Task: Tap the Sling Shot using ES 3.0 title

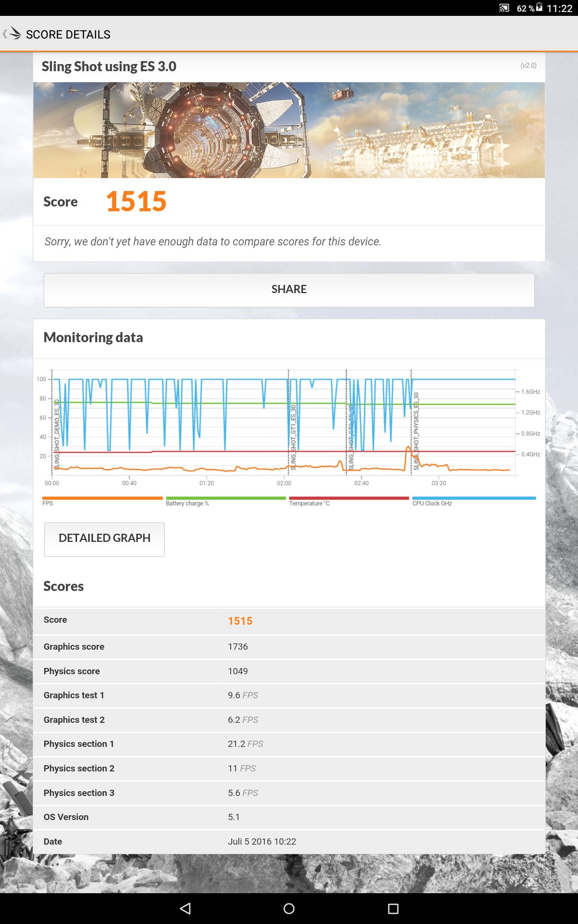Action: [x=109, y=66]
